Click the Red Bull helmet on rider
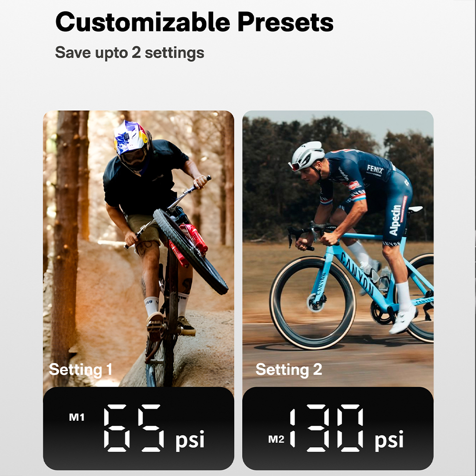Viewport: 476px width, 476px height. coord(131,144)
